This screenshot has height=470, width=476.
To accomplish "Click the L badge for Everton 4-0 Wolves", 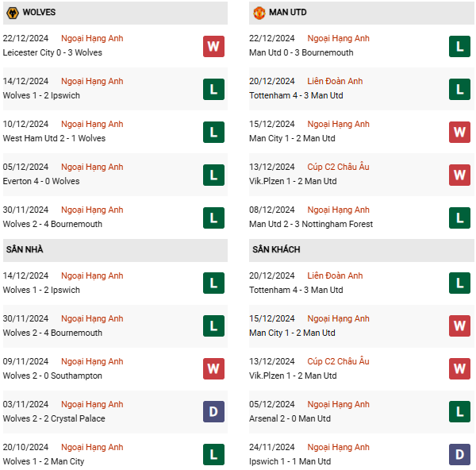I will pyautogui.click(x=213, y=175).
